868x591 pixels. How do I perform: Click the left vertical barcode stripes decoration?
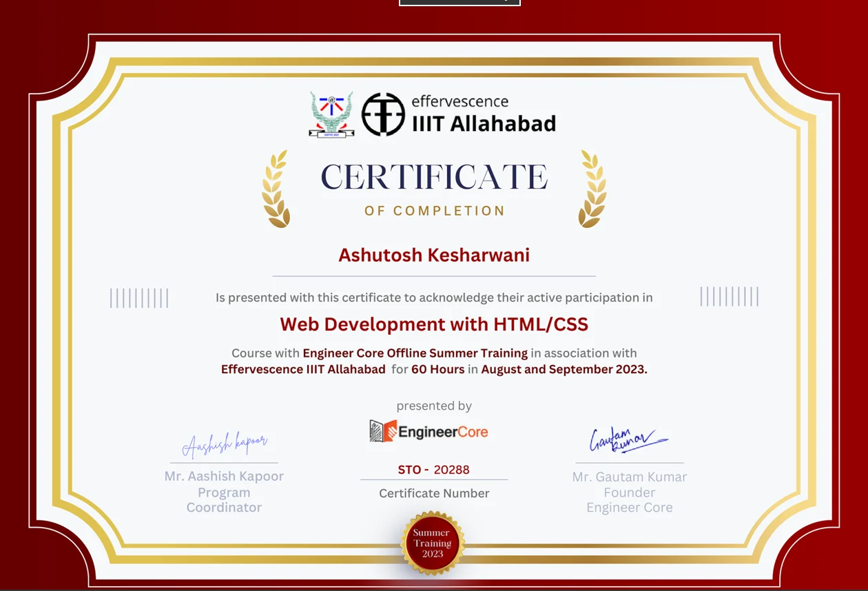tap(139, 297)
